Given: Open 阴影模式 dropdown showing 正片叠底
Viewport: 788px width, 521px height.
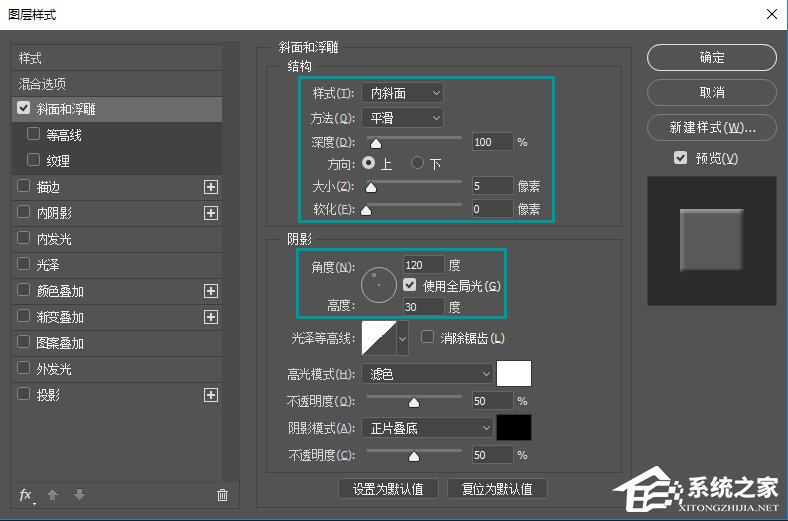Looking at the screenshot, I should [427, 428].
